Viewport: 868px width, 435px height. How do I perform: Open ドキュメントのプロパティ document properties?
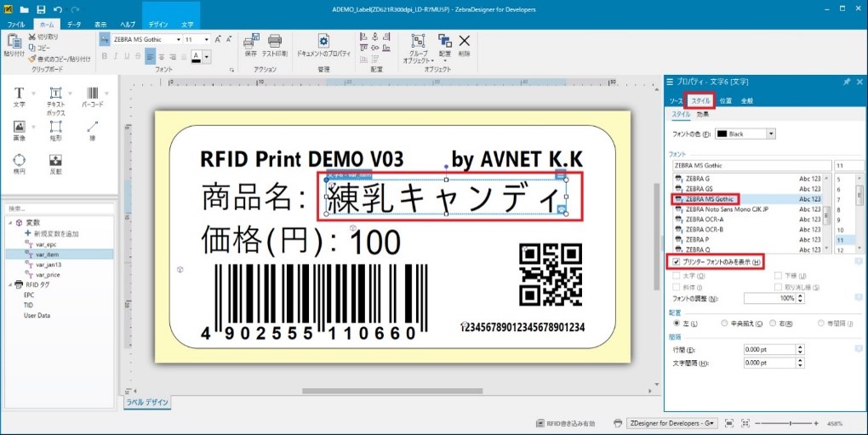click(323, 45)
